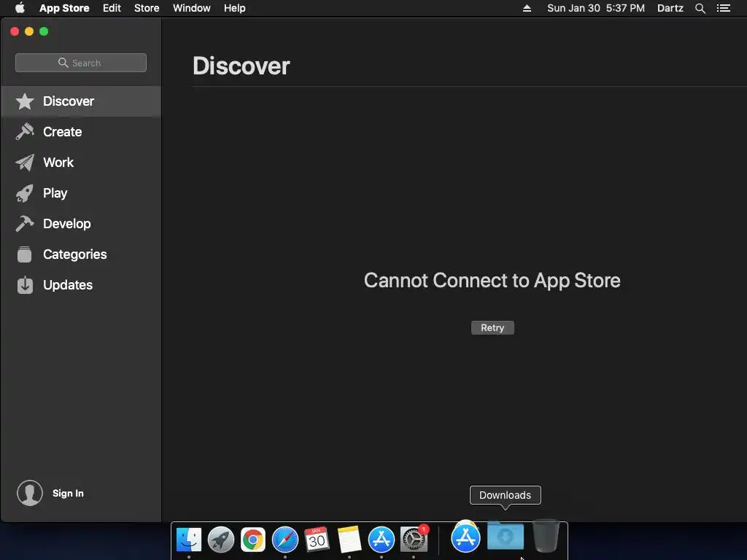Select the Work label in sidebar
This screenshot has width=747, height=560.
pyautogui.click(x=58, y=163)
